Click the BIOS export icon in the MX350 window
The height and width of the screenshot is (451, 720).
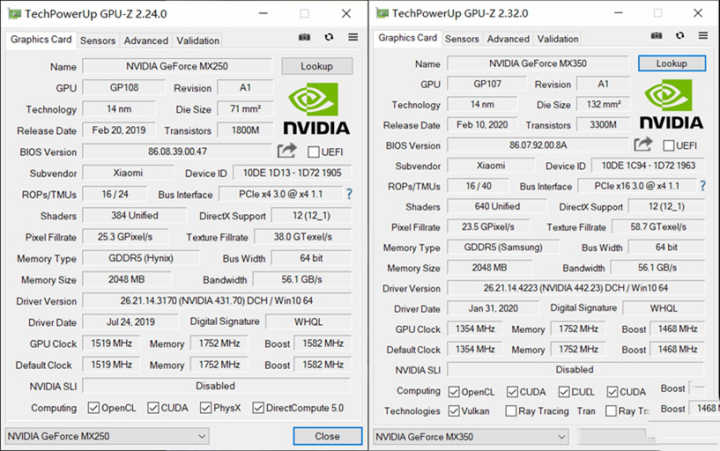tap(643, 145)
